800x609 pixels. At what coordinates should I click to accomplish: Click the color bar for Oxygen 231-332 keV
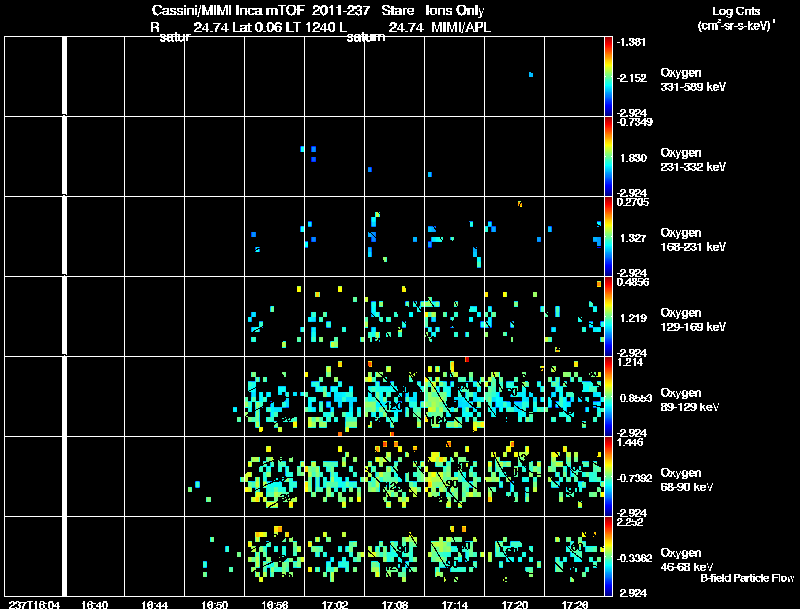coord(608,156)
